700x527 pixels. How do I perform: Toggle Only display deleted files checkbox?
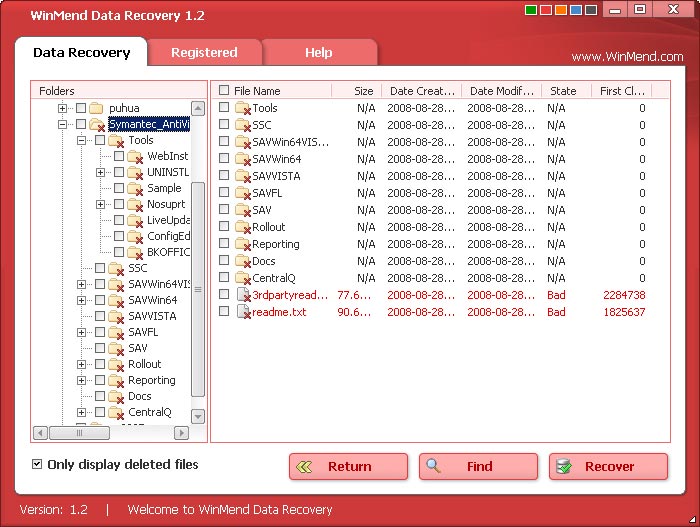[37, 464]
